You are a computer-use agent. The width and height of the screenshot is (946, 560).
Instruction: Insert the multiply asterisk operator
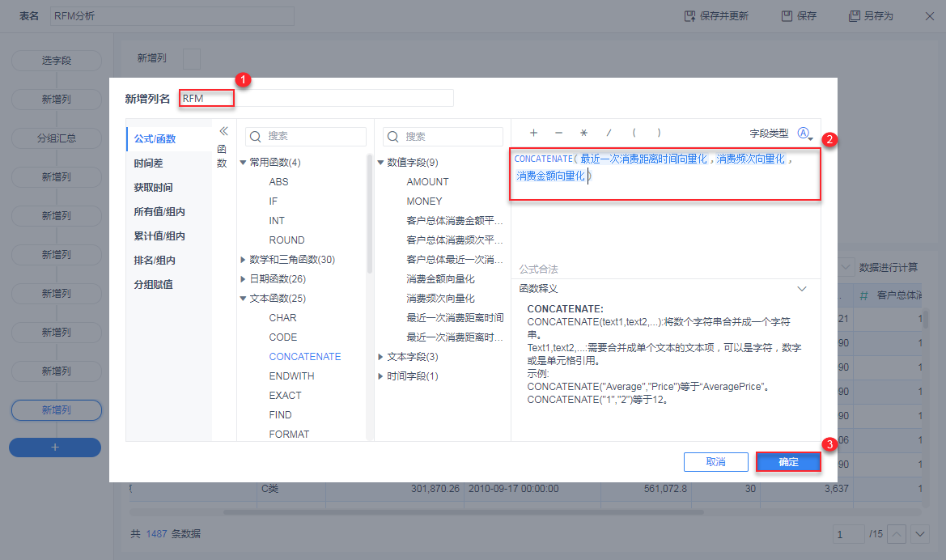tap(583, 133)
